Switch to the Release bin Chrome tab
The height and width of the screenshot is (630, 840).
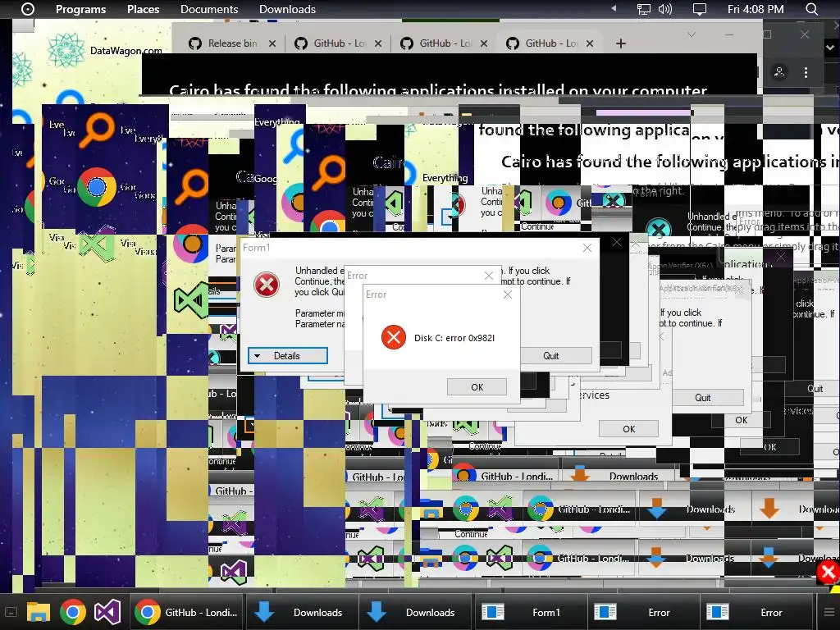tap(232, 43)
